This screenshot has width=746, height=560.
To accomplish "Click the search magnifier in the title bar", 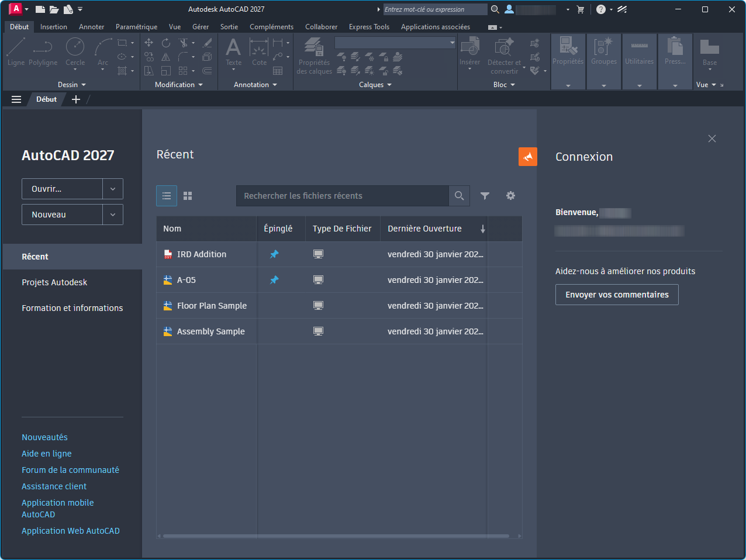I will pos(495,9).
